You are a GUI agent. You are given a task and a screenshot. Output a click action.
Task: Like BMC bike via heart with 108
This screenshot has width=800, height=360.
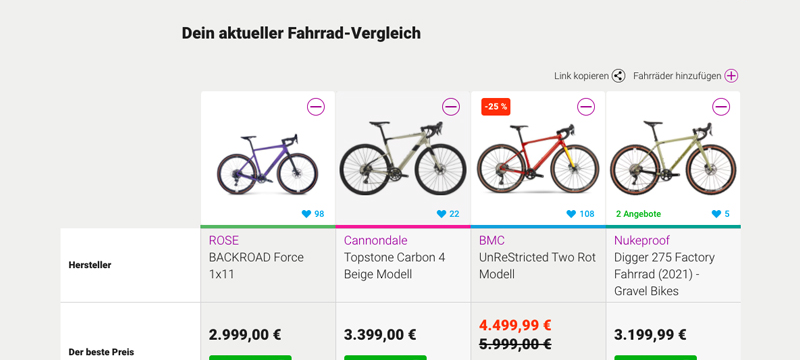571,214
